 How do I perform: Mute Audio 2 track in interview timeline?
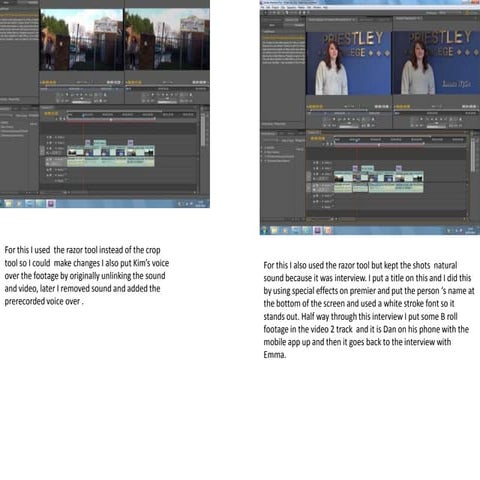[x=314, y=196]
